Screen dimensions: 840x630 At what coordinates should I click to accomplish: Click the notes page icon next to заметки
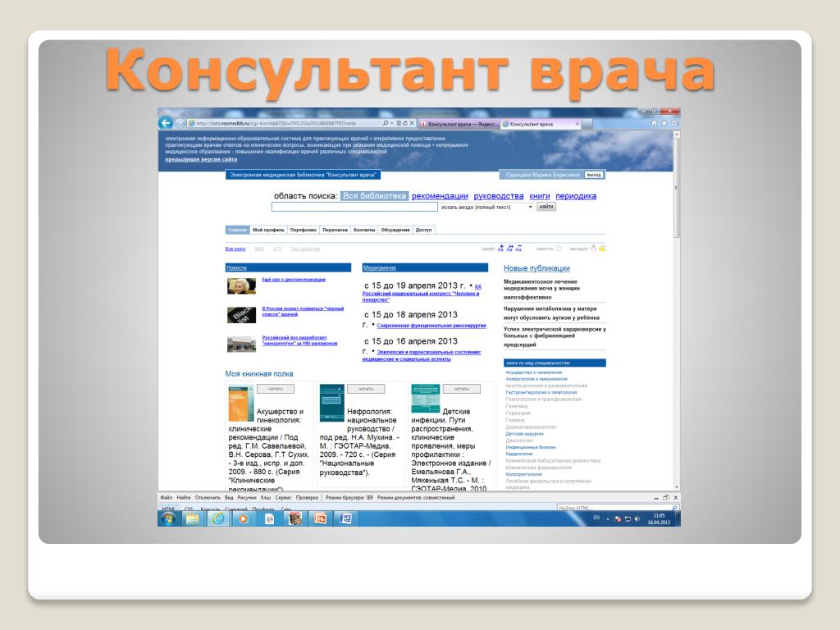559,249
